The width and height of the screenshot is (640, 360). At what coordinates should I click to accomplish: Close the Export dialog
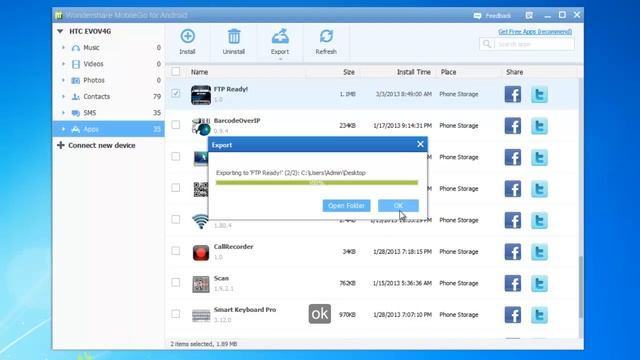click(x=420, y=144)
